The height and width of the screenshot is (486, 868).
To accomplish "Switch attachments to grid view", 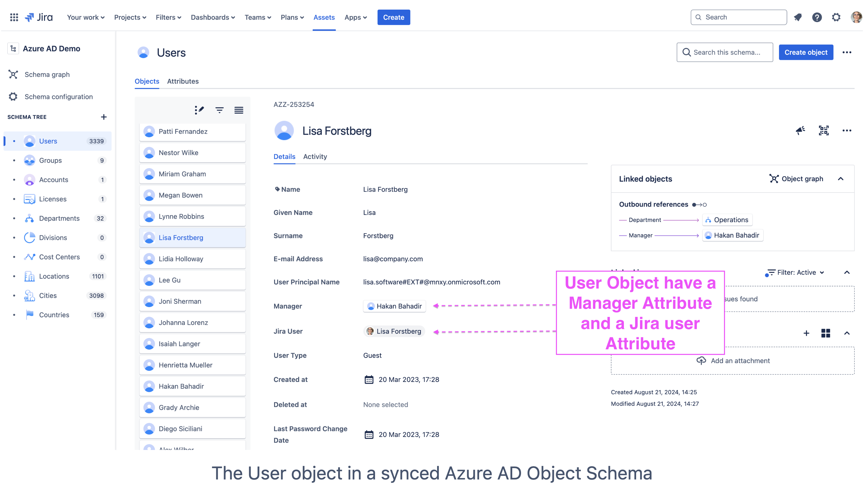I will [x=825, y=333].
